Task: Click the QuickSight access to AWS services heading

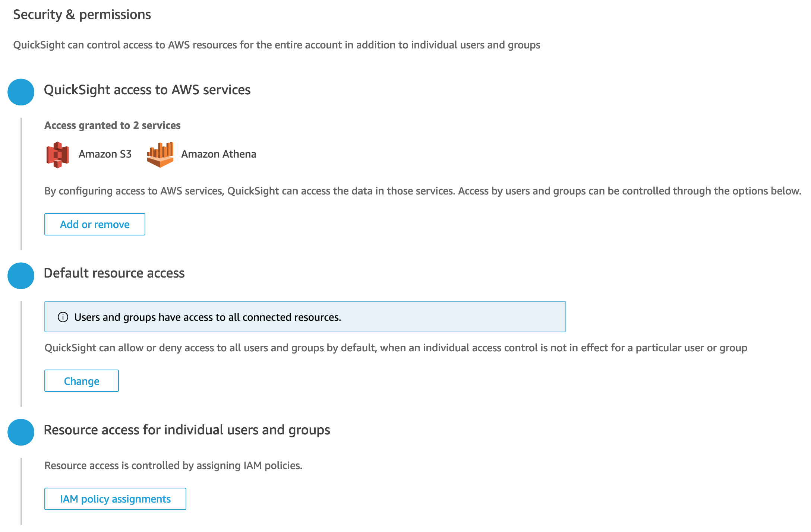Action: point(147,90)
